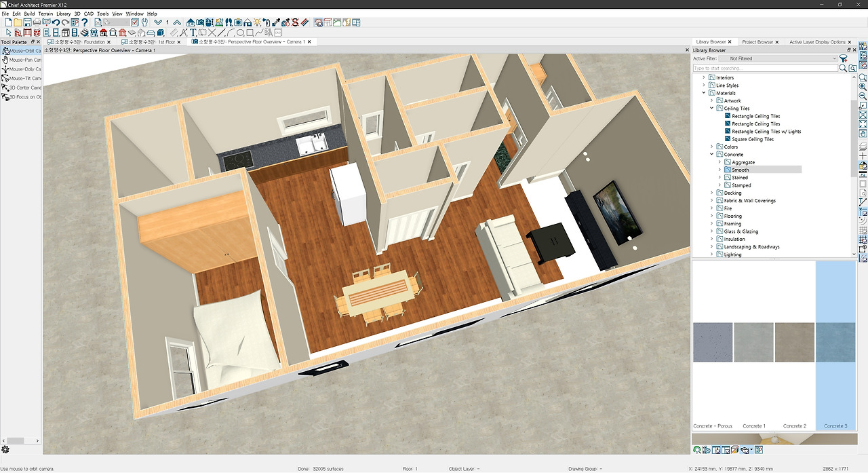Viewport: 868px width, 473px height.
Task: Select the Text tool T icon
Action: (x=193, y=32)
